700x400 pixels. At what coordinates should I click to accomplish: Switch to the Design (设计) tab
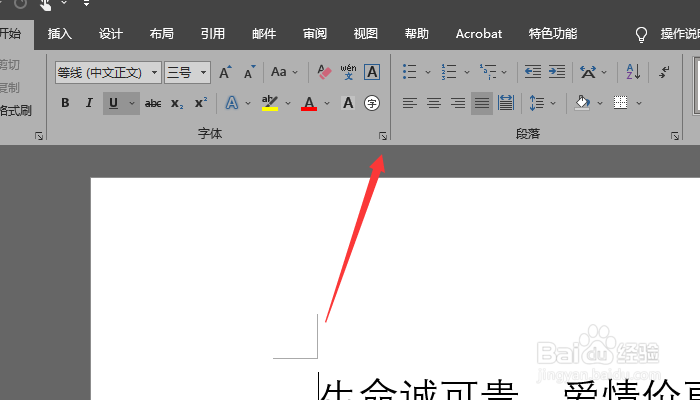(110, 34)
